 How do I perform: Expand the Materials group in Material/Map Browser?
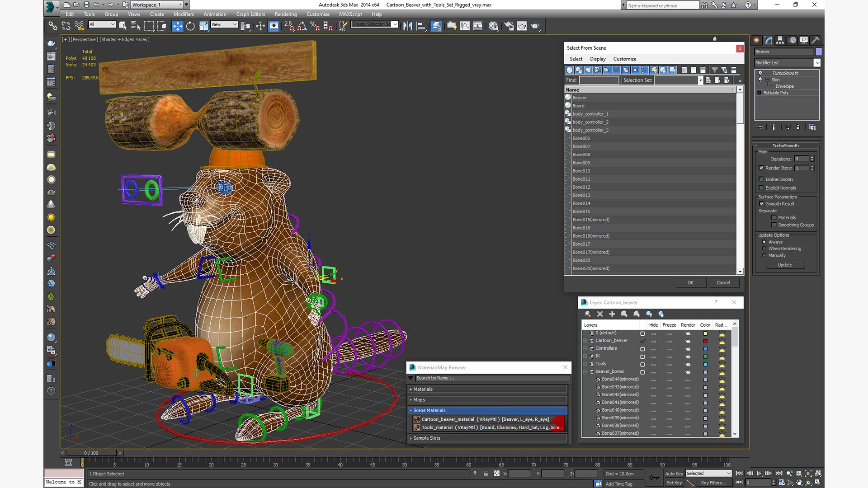[411, 389]
